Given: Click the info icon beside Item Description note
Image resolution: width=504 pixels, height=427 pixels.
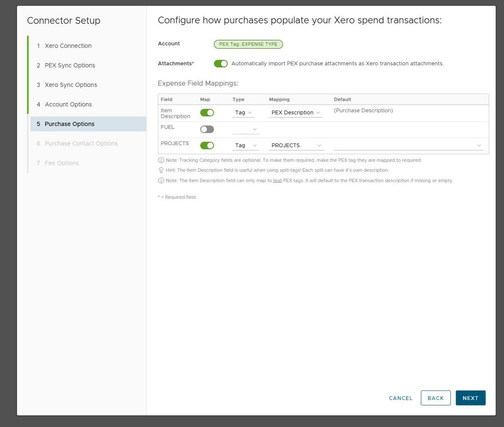Looking at the screenshot, I should [x=161, y=181].
